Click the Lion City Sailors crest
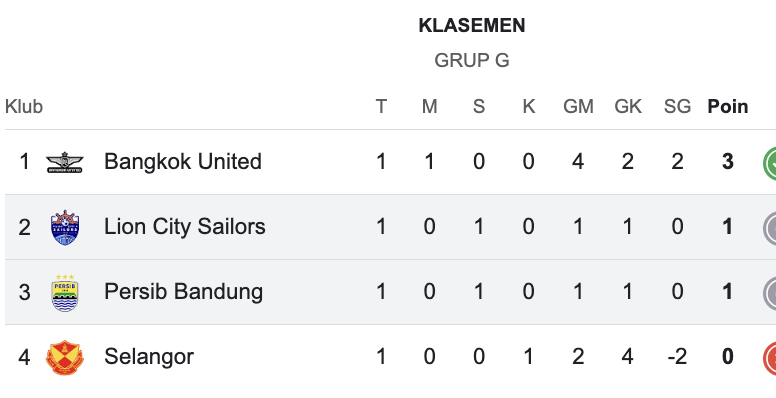776x398 pixels. 65,227
